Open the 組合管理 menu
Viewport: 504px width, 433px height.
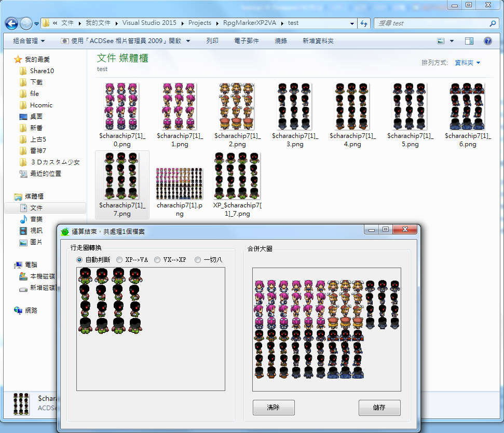pyautogui.click(x=29, y=41)
